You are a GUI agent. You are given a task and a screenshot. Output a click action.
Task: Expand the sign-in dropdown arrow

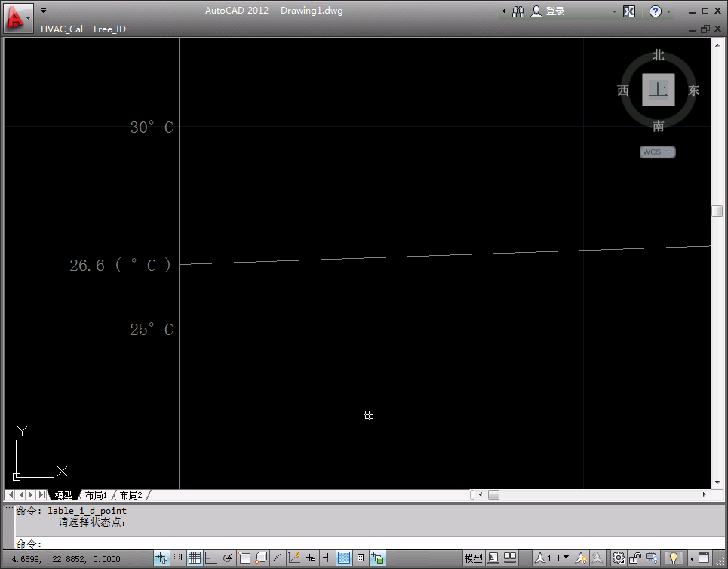coord(614,11)
